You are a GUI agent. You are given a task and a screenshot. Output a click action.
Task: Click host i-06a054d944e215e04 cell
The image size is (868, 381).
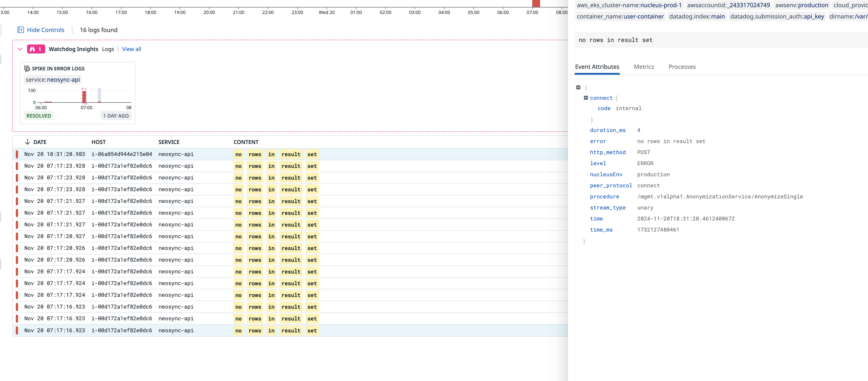pyautogui.click(x=122, y=154)
